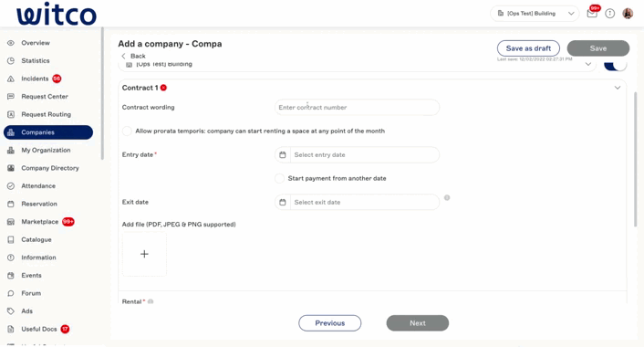Click Save as draft button

coord(528,48)
